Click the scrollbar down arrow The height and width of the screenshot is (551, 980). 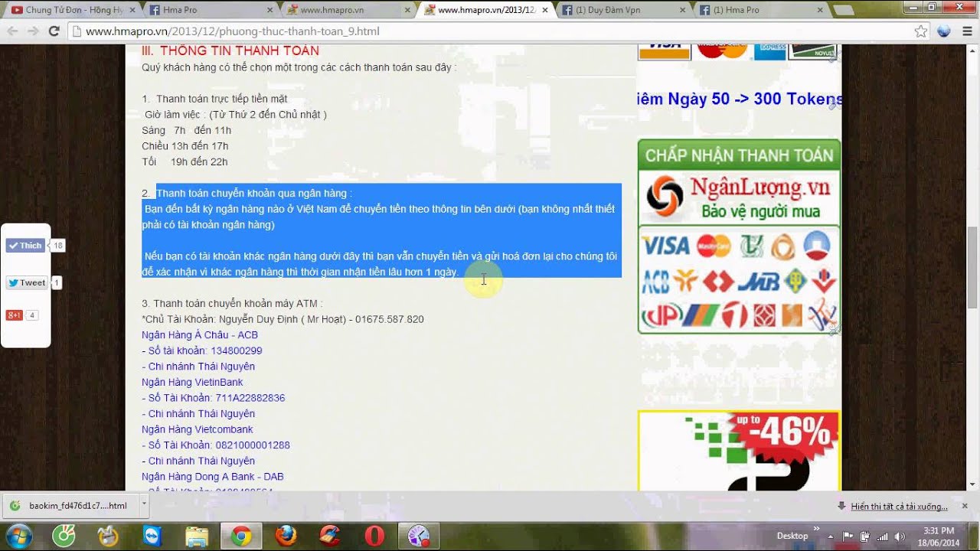click(973, 485)
